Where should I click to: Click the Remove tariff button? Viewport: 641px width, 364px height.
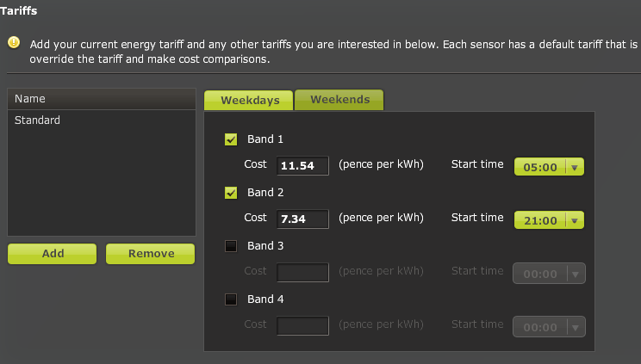(x=151, y=254)
